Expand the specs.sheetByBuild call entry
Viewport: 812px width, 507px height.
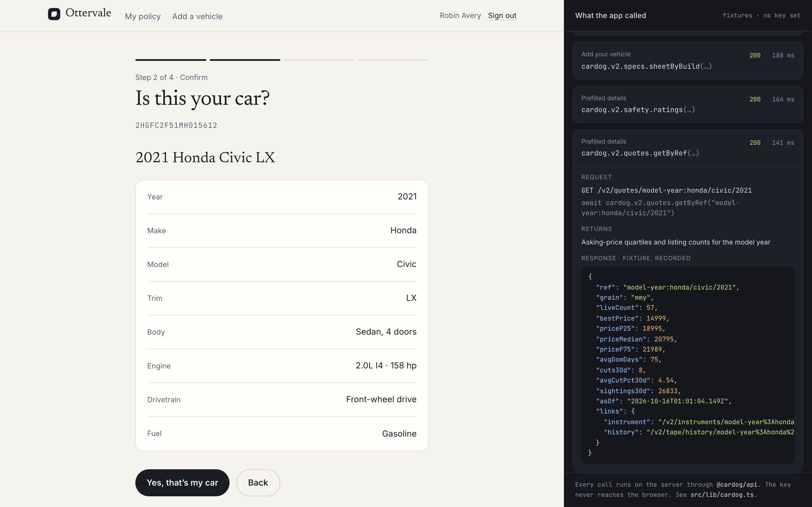point(687,61)
